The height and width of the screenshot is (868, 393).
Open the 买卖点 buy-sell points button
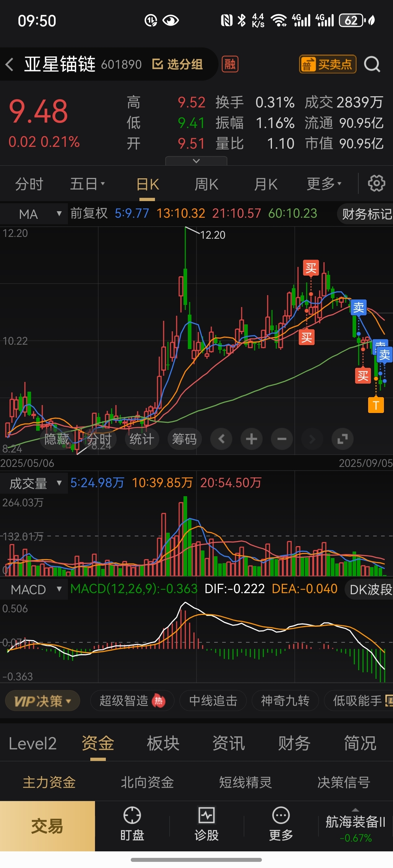[x=328, y=64]
